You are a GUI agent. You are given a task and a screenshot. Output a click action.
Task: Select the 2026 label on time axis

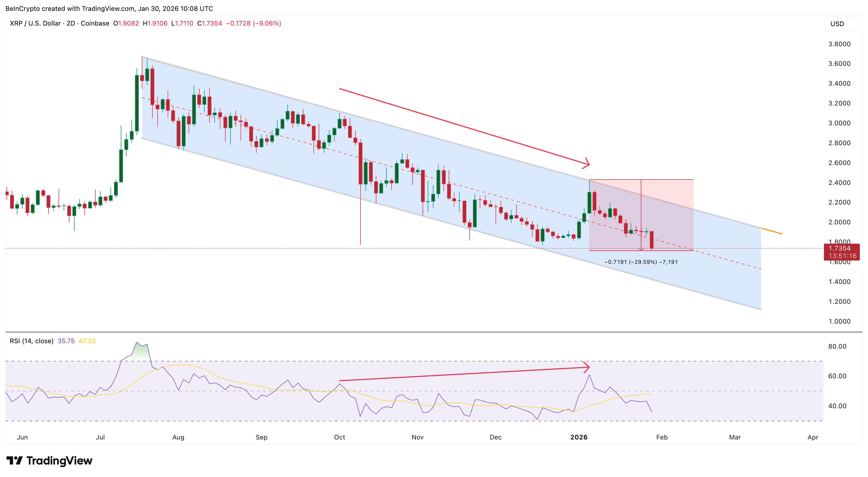tap(580, 438)
